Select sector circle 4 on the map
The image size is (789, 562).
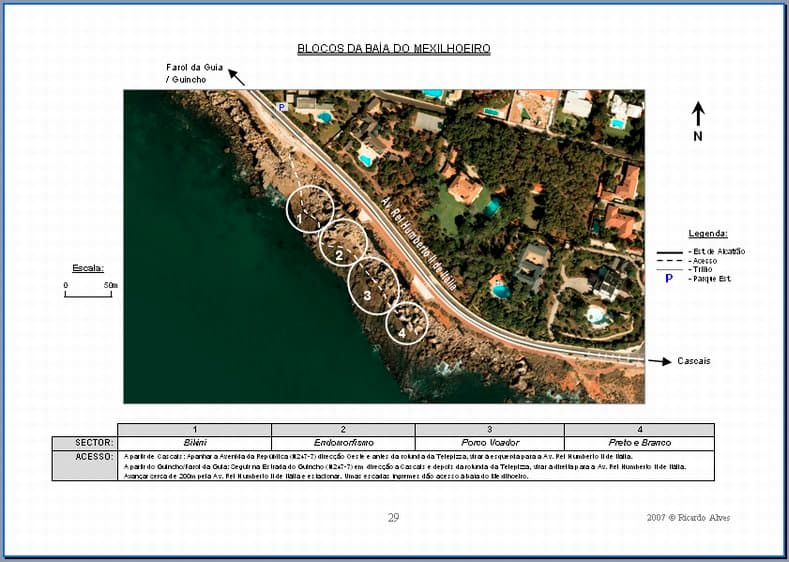tap(406, 323)
